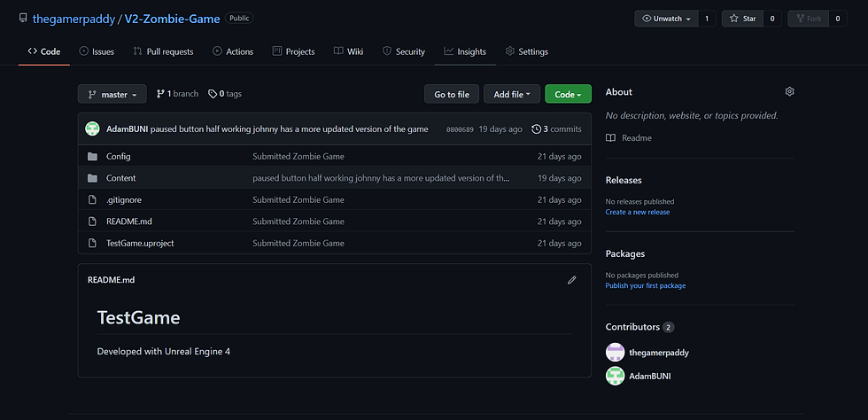Click AdamBUNI avatar in latest commit bar
This screenshot has height=420, width=868.
(x=92, y=129)
